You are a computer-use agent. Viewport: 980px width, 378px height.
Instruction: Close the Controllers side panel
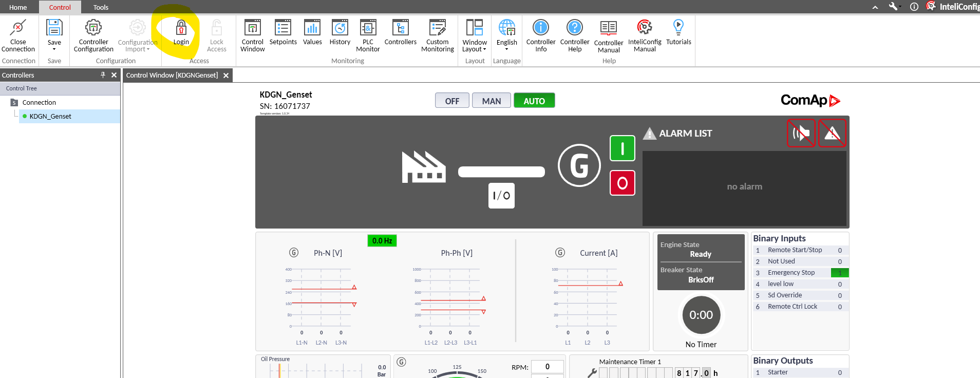point(114,75)
